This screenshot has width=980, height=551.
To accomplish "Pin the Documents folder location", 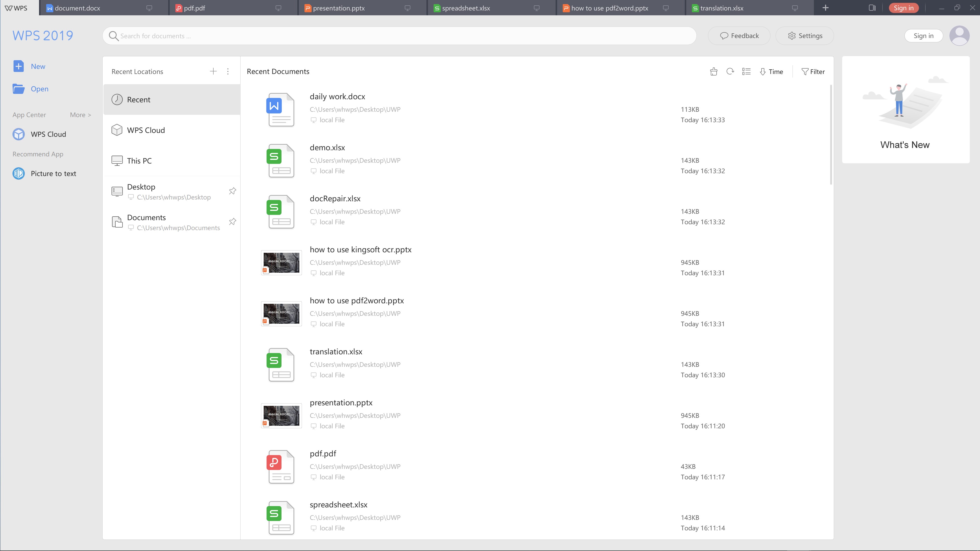I will coord(232,222).
